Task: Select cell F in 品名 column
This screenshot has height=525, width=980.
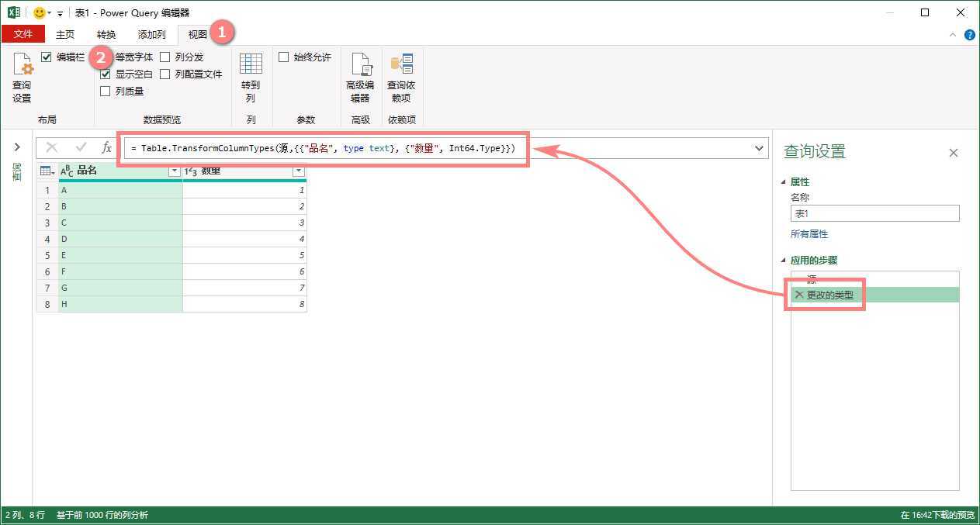Action: (120, 271)
